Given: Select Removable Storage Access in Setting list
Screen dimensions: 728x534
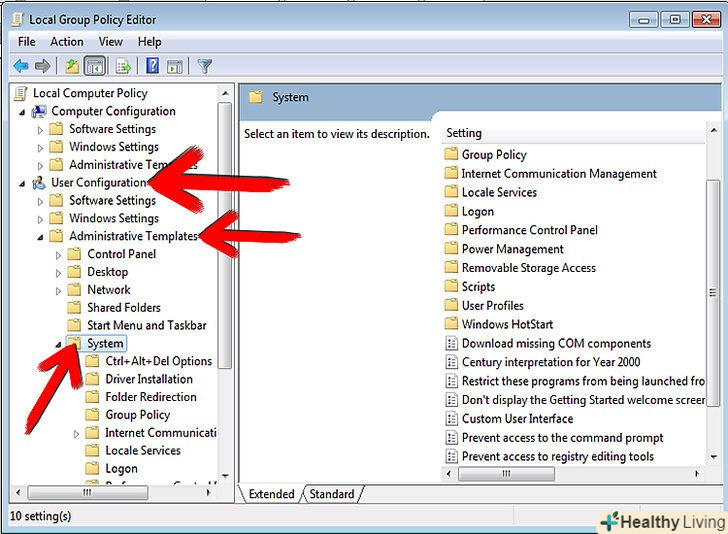Looking at the screenshot, I should (529, 268).
